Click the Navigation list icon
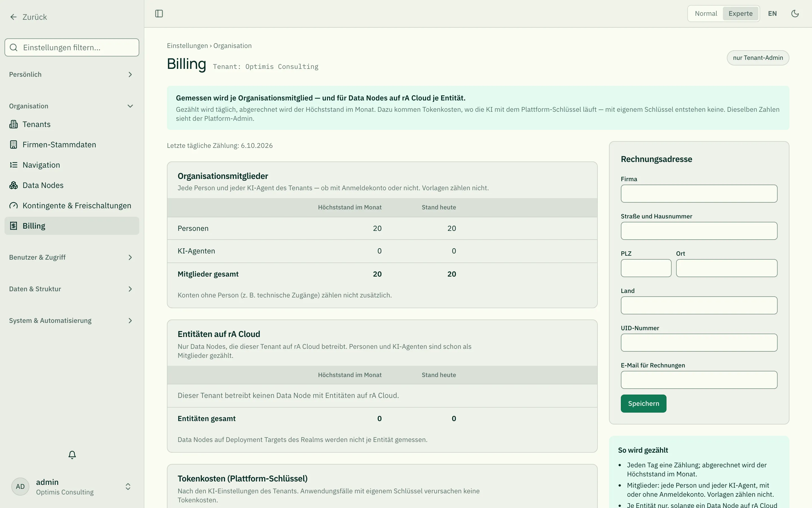812x508 pixels. pyautogui.click(x=14, y=165)
